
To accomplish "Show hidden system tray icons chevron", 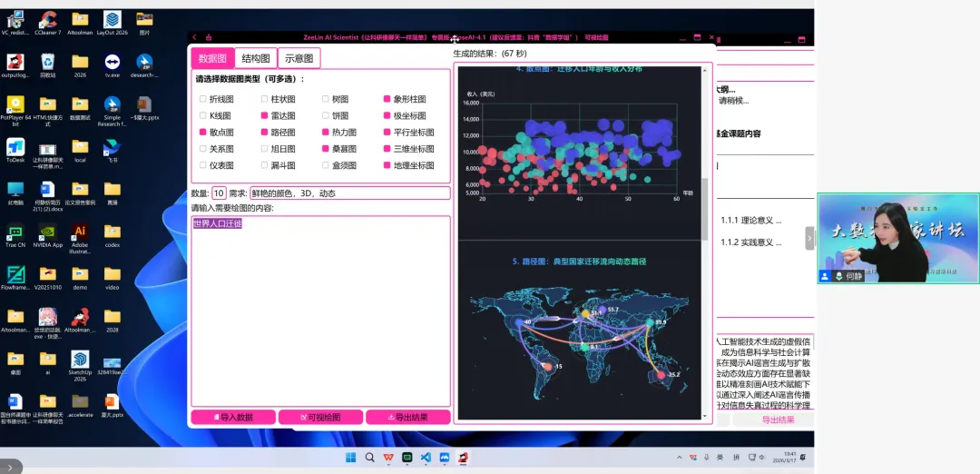I will click(x=680, y=458).
